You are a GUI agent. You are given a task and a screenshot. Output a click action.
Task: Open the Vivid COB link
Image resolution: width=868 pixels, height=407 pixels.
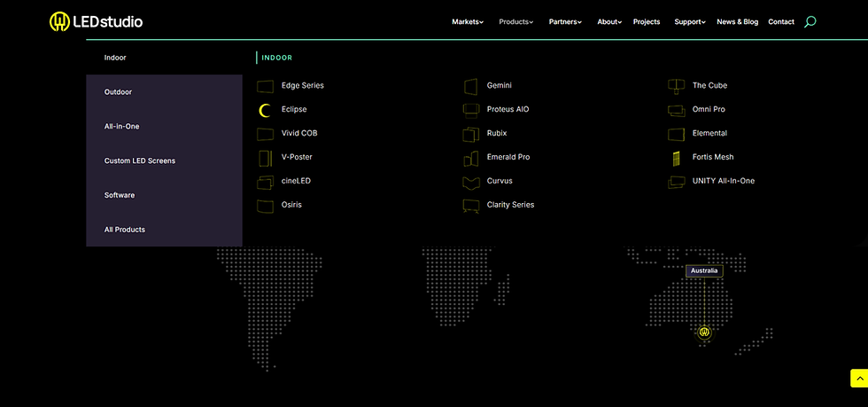[299, 133]
